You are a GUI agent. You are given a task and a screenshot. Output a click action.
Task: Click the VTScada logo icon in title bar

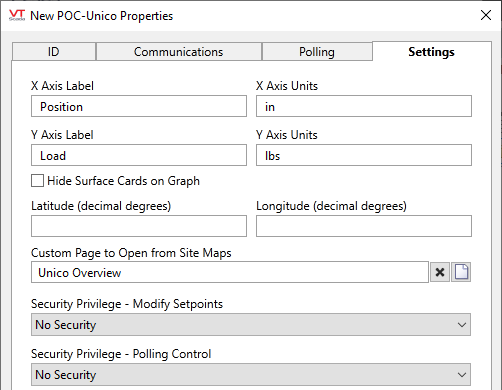[x=17, y=15]
